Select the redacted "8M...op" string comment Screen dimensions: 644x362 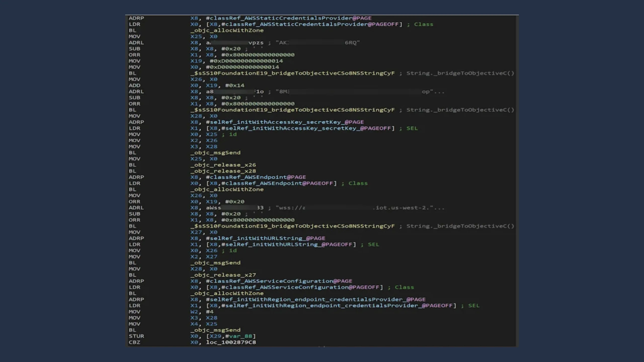click(360, 92)
